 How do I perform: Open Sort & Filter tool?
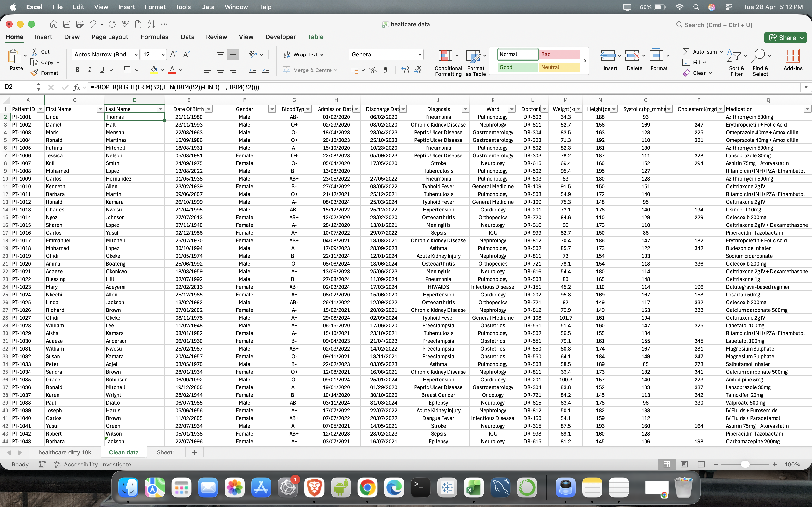click(734, 56)
